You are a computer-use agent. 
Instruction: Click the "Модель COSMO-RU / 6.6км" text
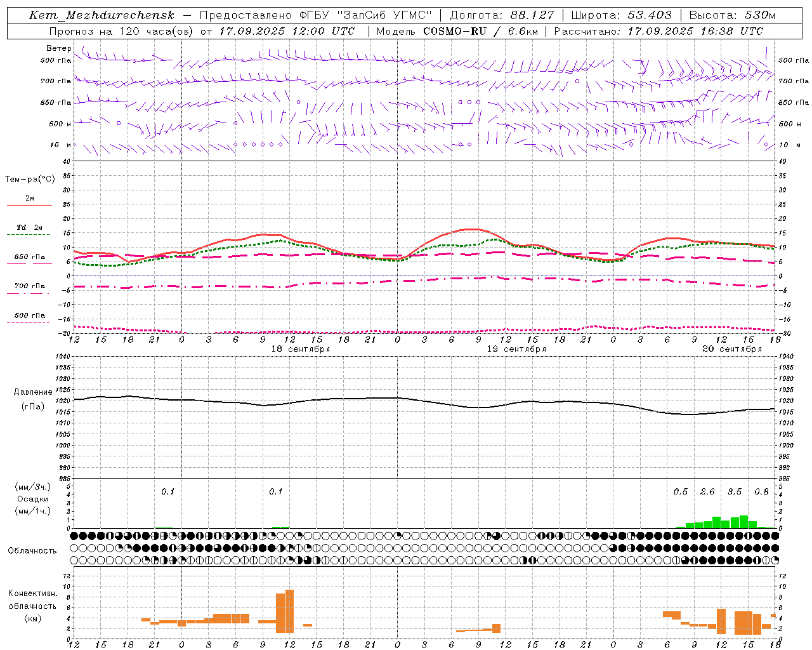click(457, 31)
